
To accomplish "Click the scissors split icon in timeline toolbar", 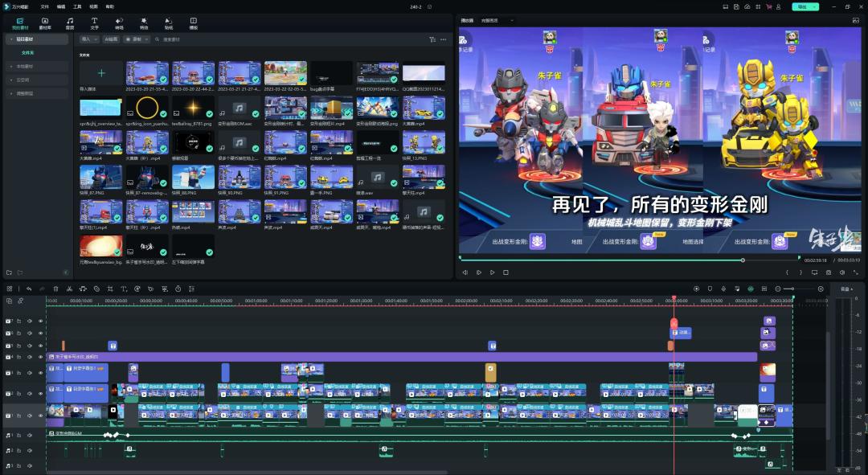I will click(69, 289).
